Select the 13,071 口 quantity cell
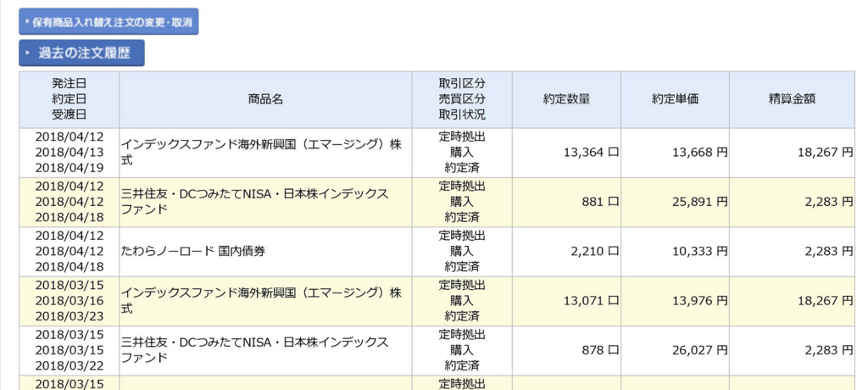The image size is (868, 390). pos(566,301)
